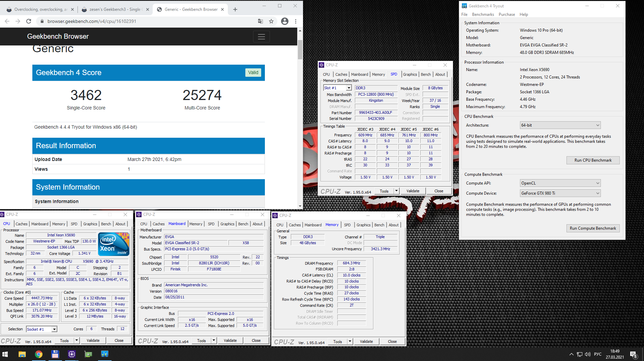Reload the Geekbench Browser page

point(29,21)
